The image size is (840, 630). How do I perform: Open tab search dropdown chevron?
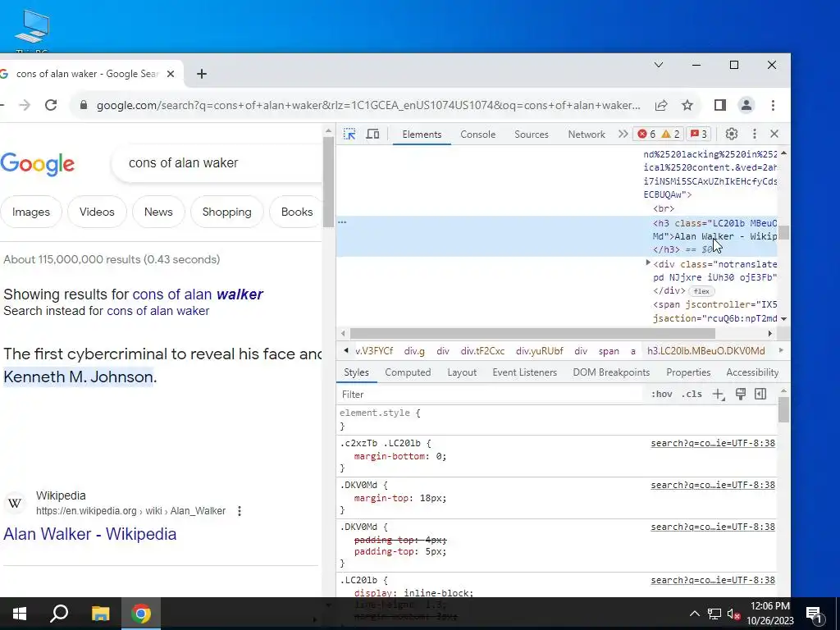coord(659,65)
